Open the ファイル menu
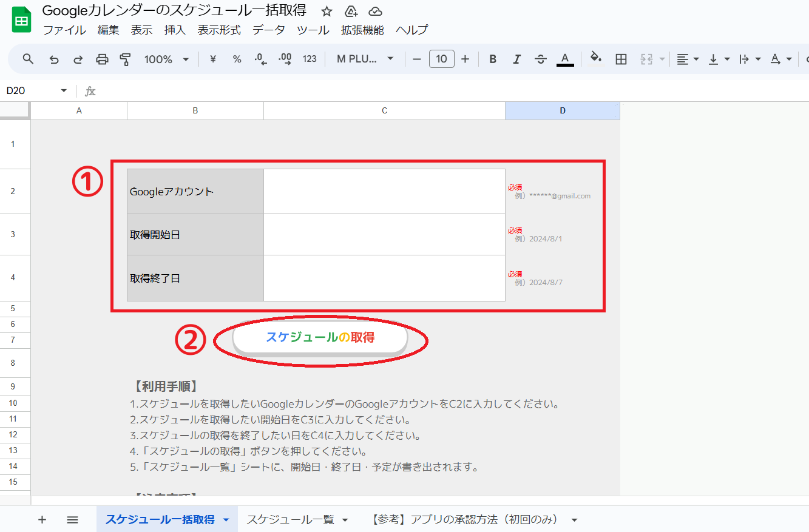 pos(64,30)
